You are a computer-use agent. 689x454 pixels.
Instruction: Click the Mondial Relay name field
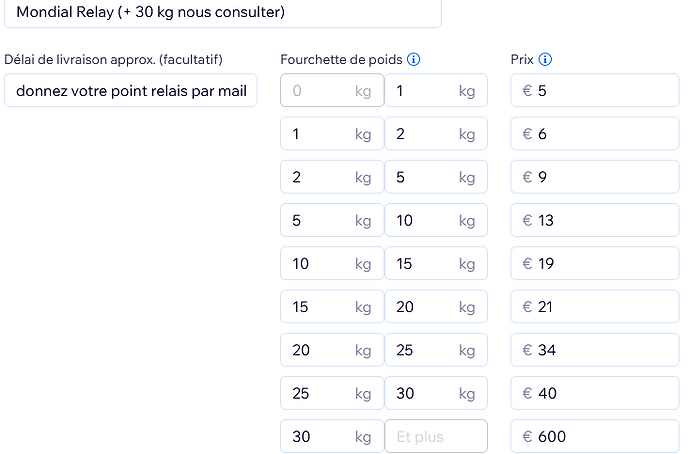click(221, 13)
